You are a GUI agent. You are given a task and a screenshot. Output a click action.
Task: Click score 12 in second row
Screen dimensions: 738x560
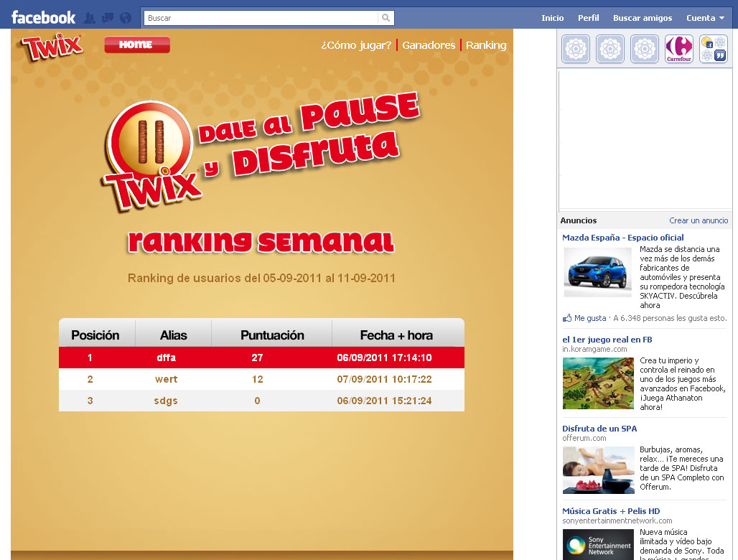pos(258,379)
